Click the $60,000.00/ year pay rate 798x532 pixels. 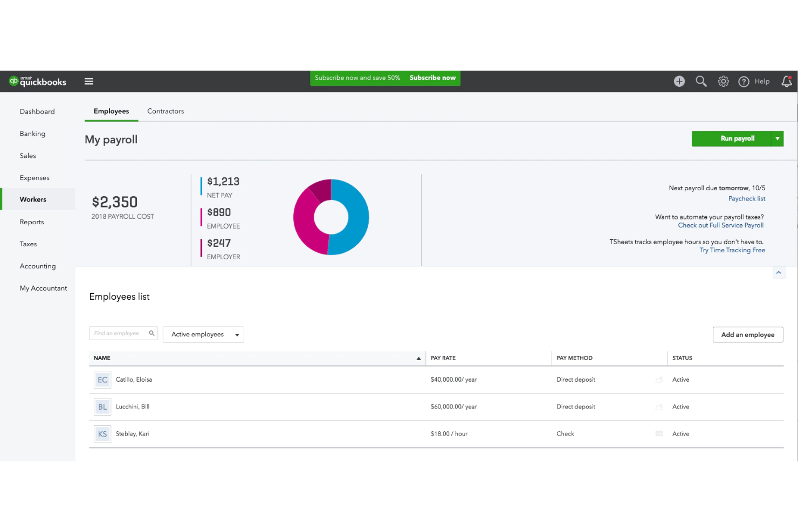coord(453,407)
